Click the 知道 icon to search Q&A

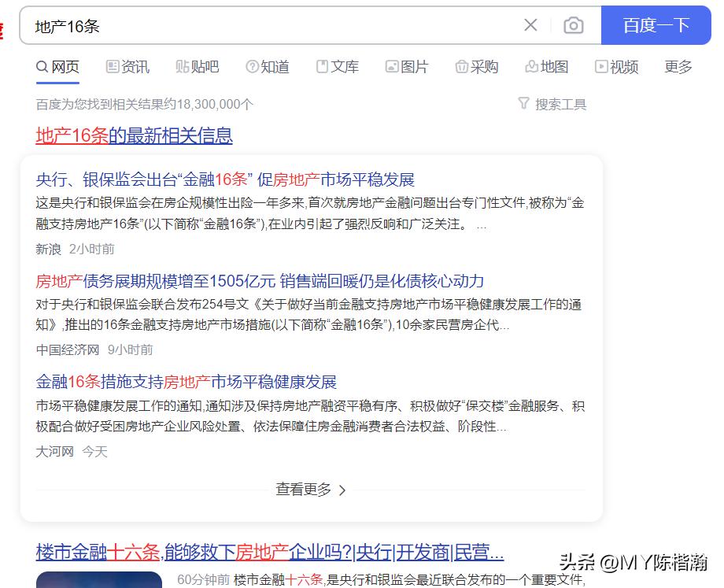[252, 67]
